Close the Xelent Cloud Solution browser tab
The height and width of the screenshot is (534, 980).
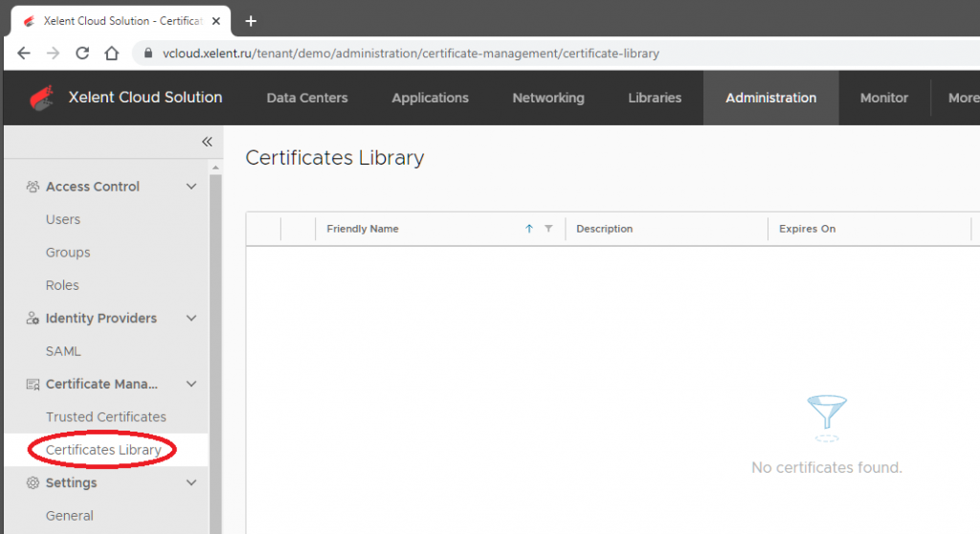point(216,21)
